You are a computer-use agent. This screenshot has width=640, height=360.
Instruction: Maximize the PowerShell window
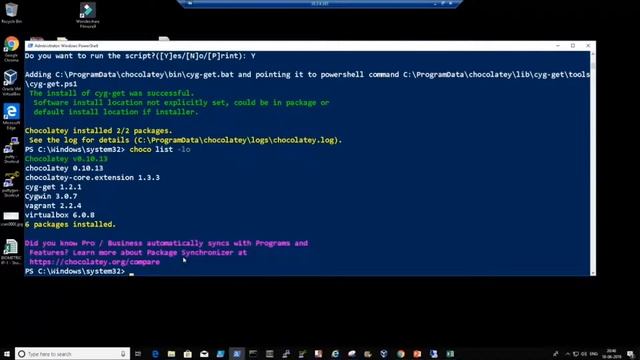click(573, 46)
